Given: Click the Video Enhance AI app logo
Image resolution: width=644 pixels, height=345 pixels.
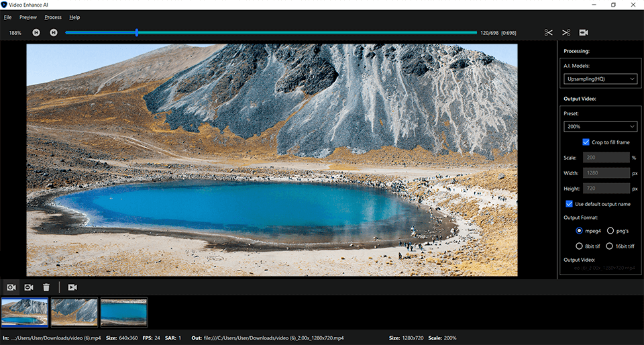Looking at the screenshot, I should click(x=4, y=5).
